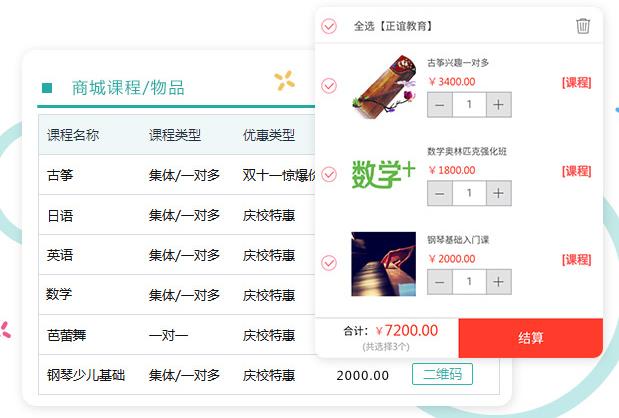Increase quantity for 数学奥林匹克强化班
The width and height of the screenshot is (619, 418).
click(x=499, y=193)
